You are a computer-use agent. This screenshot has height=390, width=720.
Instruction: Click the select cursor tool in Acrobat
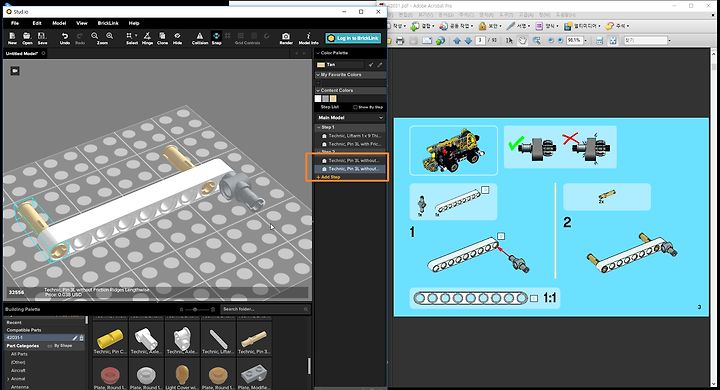point(509,40)
